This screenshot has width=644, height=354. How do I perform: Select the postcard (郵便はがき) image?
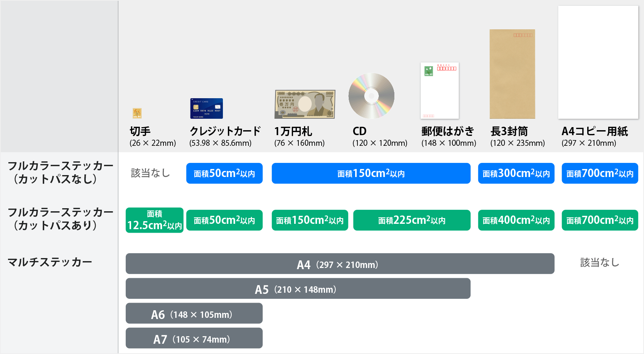440,91
